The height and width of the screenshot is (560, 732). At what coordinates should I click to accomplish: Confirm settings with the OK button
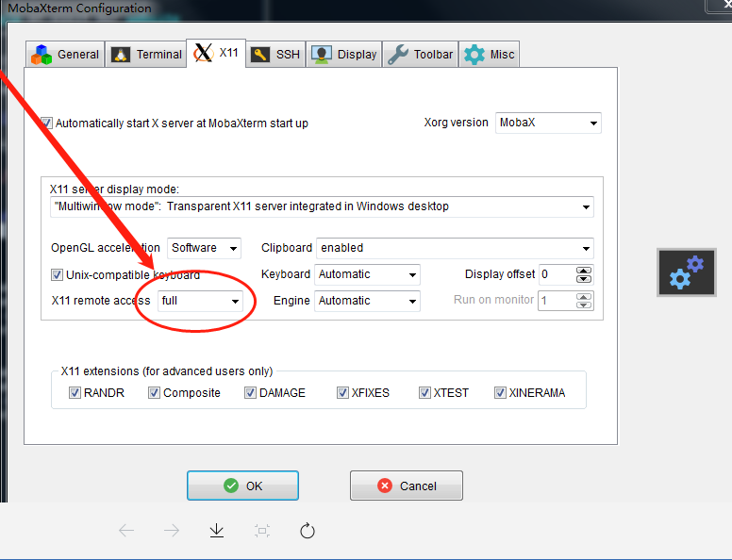[242, 486]
